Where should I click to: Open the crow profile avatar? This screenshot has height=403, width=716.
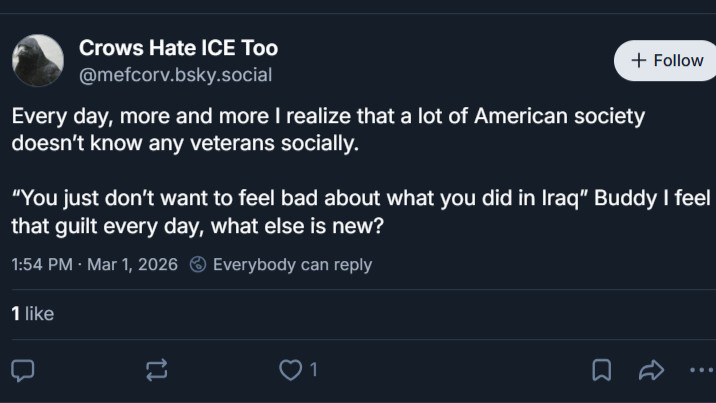38,60
